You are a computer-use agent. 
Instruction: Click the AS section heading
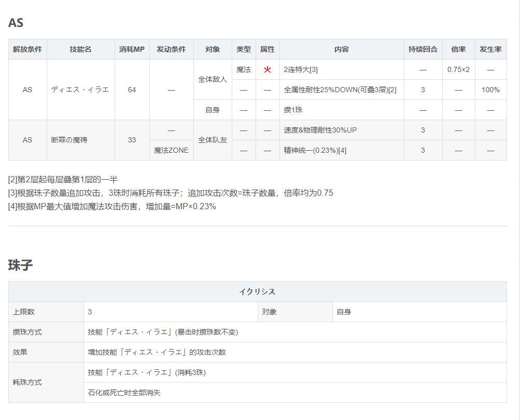tap(16, 23)
